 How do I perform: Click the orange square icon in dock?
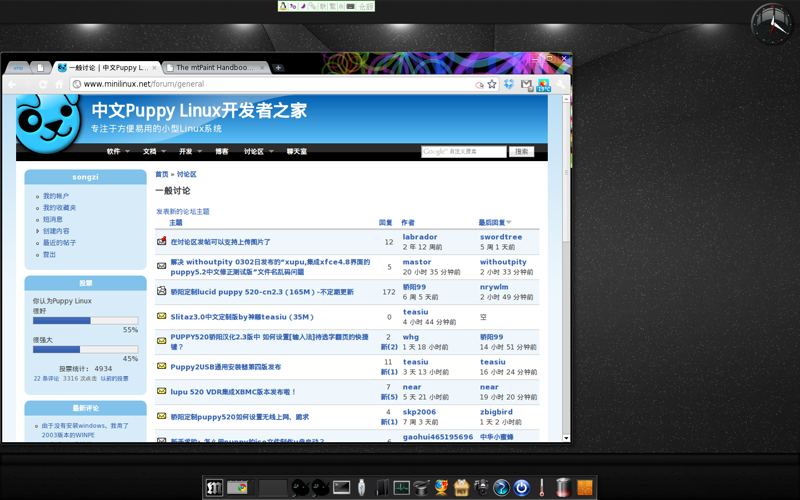[585, 488]
